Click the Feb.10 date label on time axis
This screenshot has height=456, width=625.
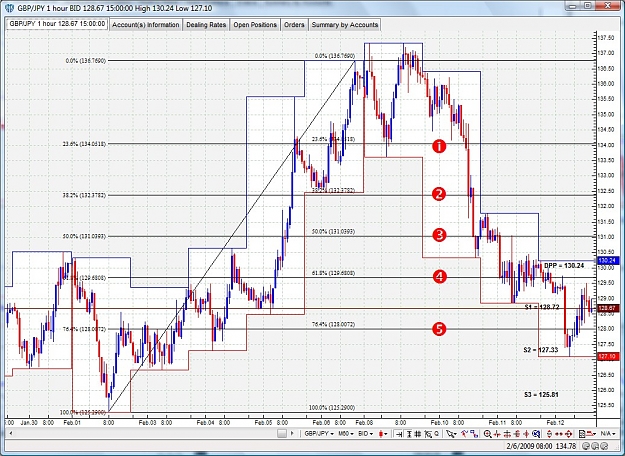(439, 423)
